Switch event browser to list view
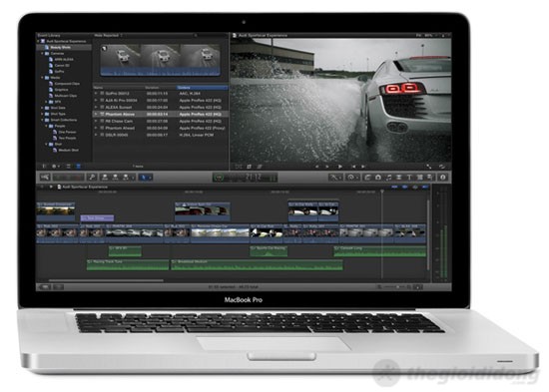The height and width of the screenshot is (392, 549). click(x=78, y=167)
